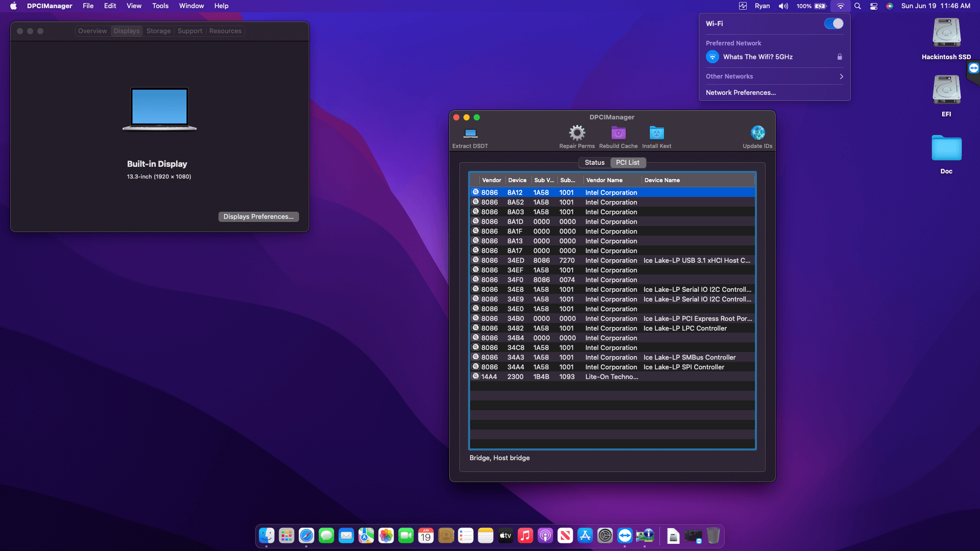This screenshot has width=980, height=551.
Task: Click the Extract DSDT toolbar icon
Action: click(x=470, y=133)
